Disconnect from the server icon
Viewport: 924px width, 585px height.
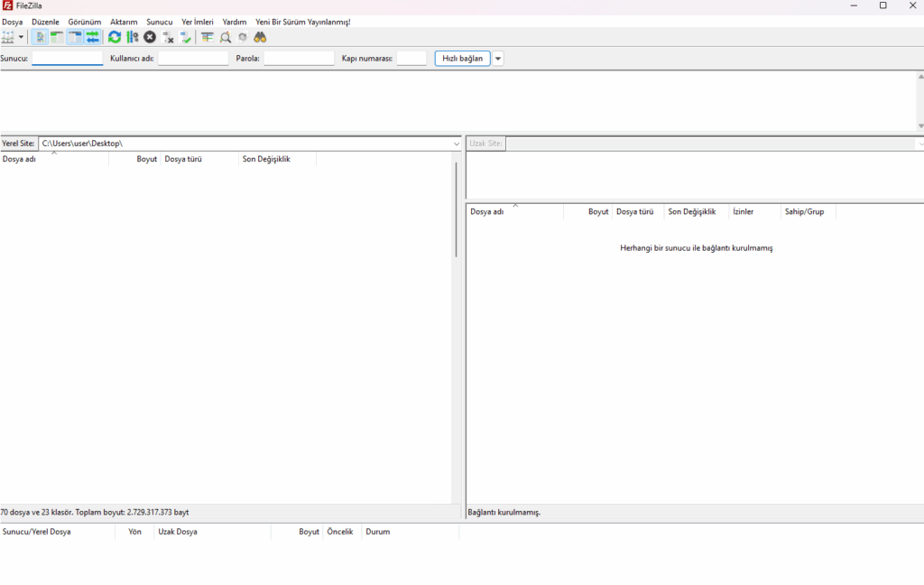pos(168,38)
